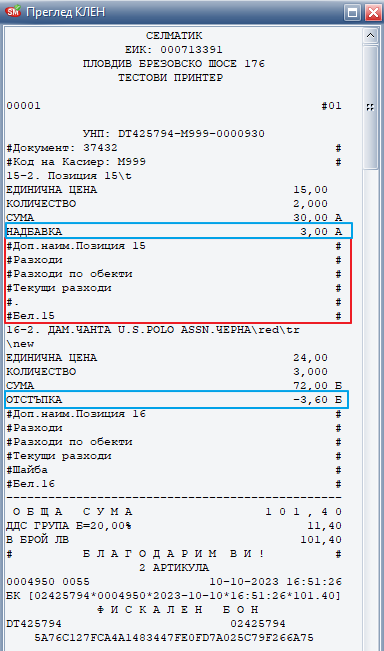Click the 00001 receipt number
384x651 pixels.
(x=23, y=106)
